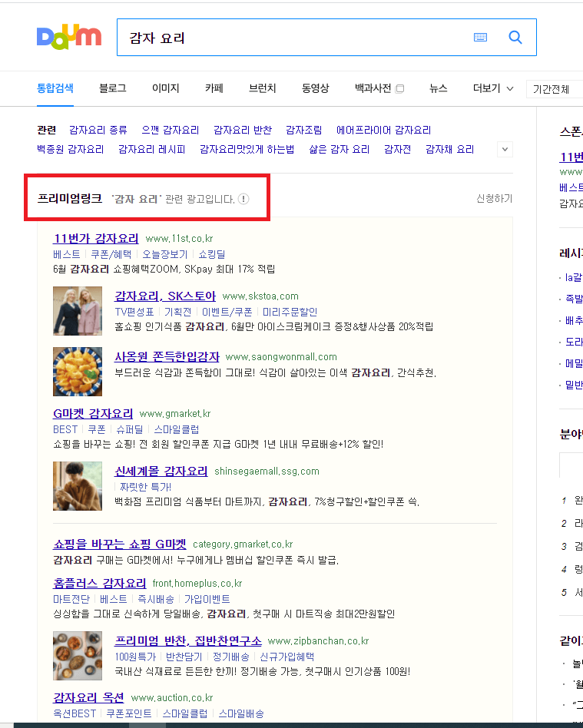This screenshot has height=728, width=583.
Task: Open the 백과사전 tab
Action: point(373,88)
